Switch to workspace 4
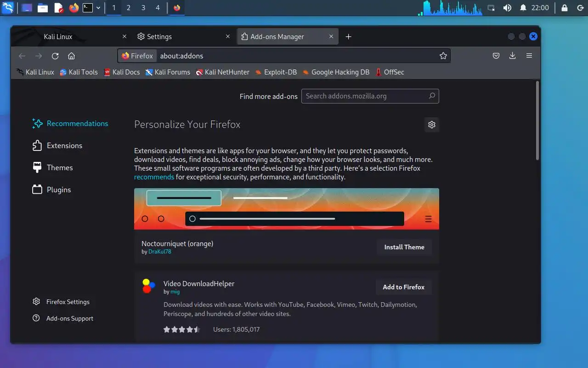Screen dimensions: 588x368 tap(158, 8)
